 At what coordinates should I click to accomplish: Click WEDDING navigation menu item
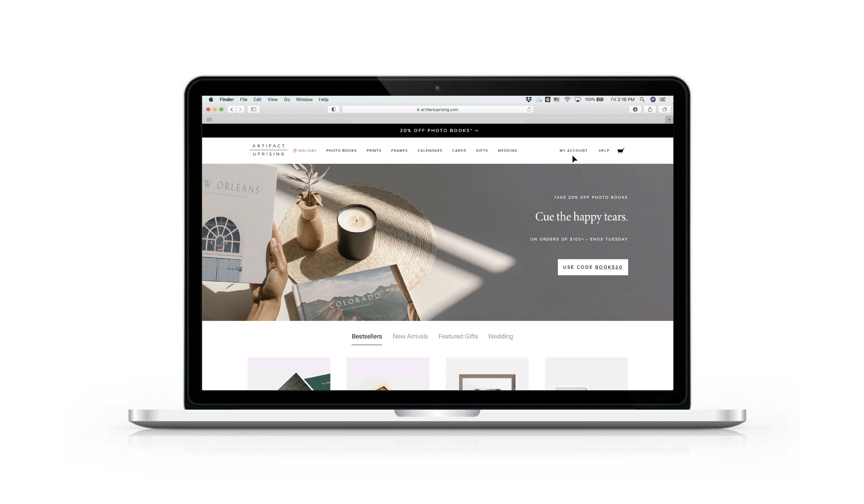click(507, 151)
